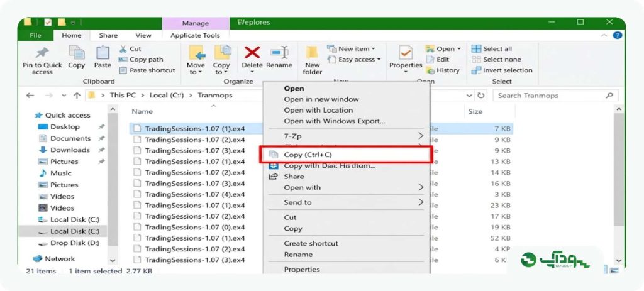
Task: Click the Rename icon in Organize group
Action: [x=279, y=53]
